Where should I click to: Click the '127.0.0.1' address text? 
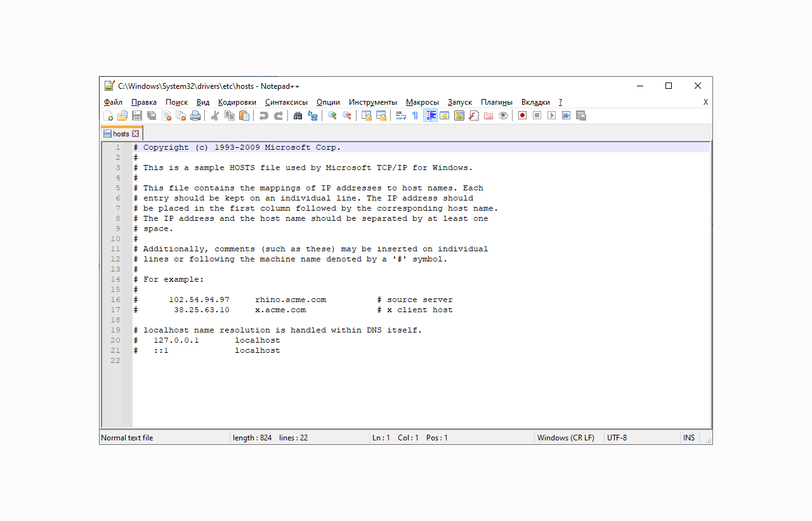tap(176, 340)
